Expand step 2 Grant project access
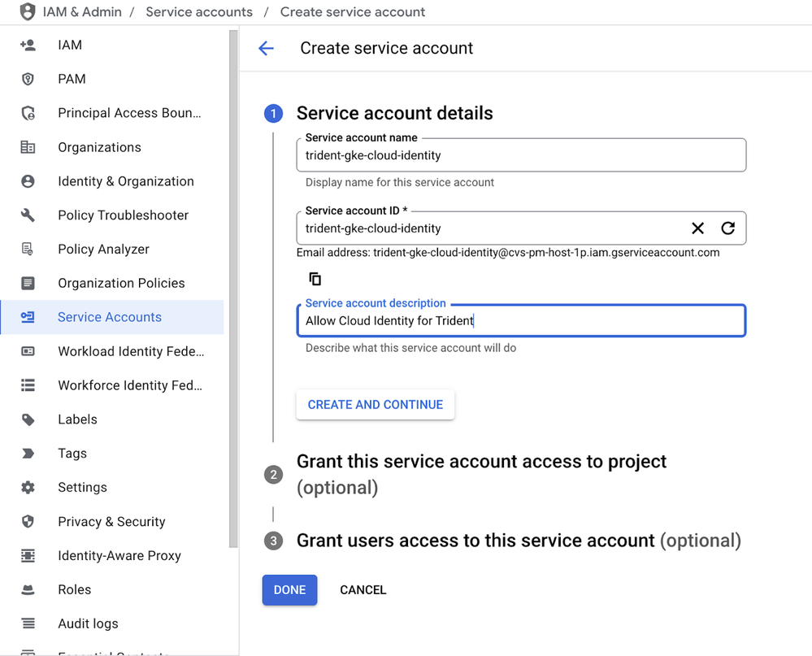Image resolution: width=812 pixels, height=656 pixels. coord(481,462)
